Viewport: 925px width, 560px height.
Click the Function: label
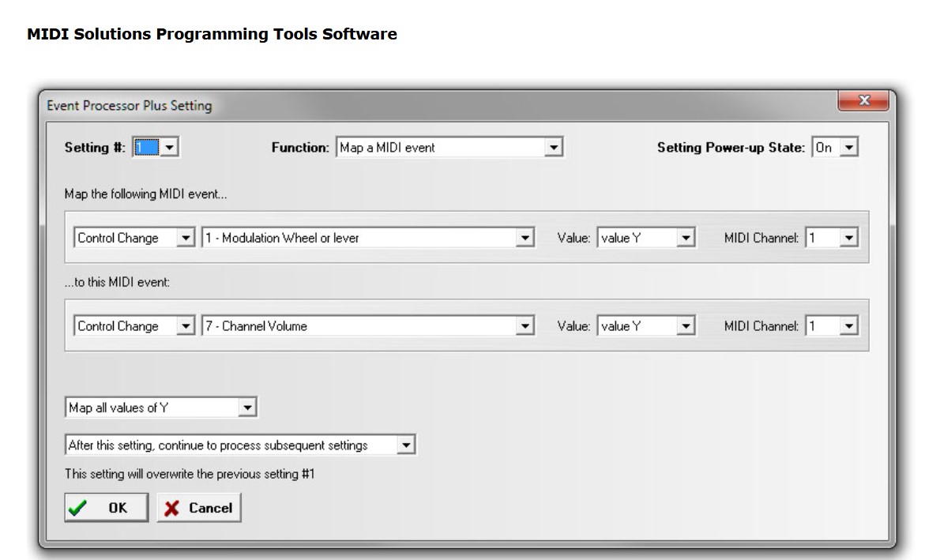tap(300, 148)
